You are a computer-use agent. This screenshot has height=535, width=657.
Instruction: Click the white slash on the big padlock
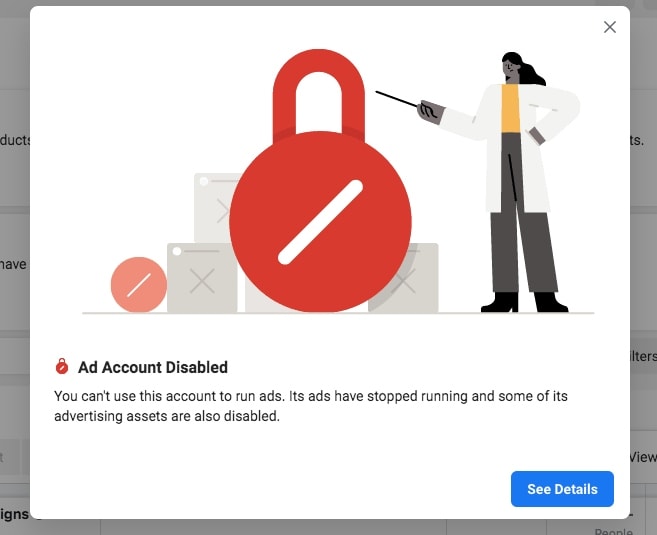coord(320,222)
